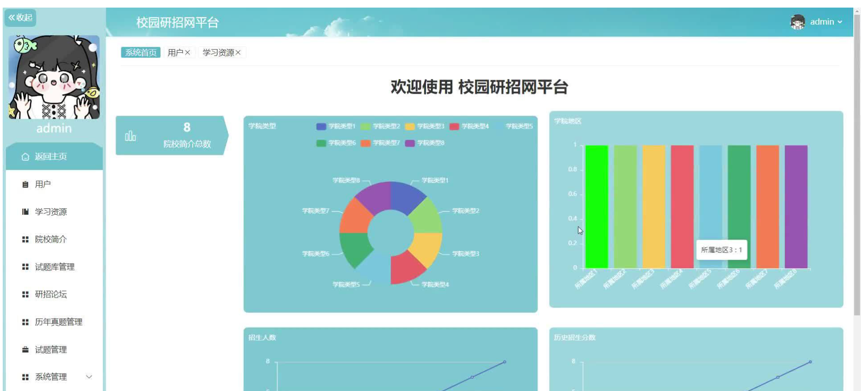Screen dimensions: 868x391
Task: Click the yellow 学院类型3 pie slice
Action: pyautogui.click(x=426, y=247)
